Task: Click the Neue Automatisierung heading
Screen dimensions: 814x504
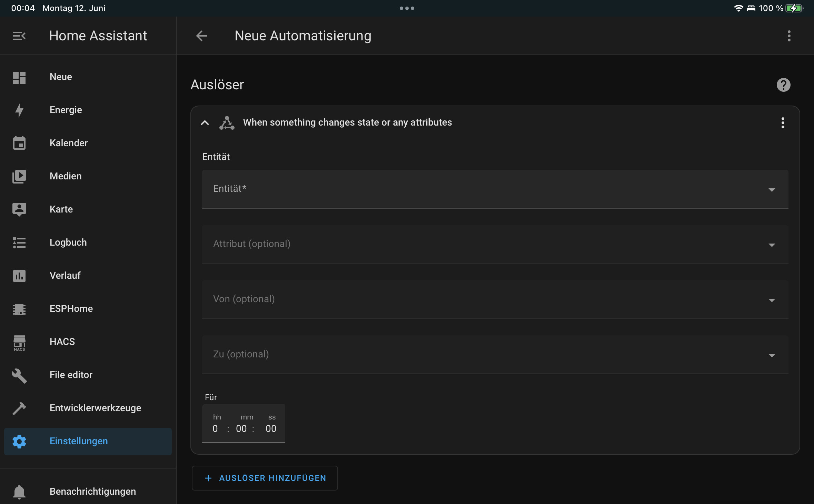Action: pos(303,36)
